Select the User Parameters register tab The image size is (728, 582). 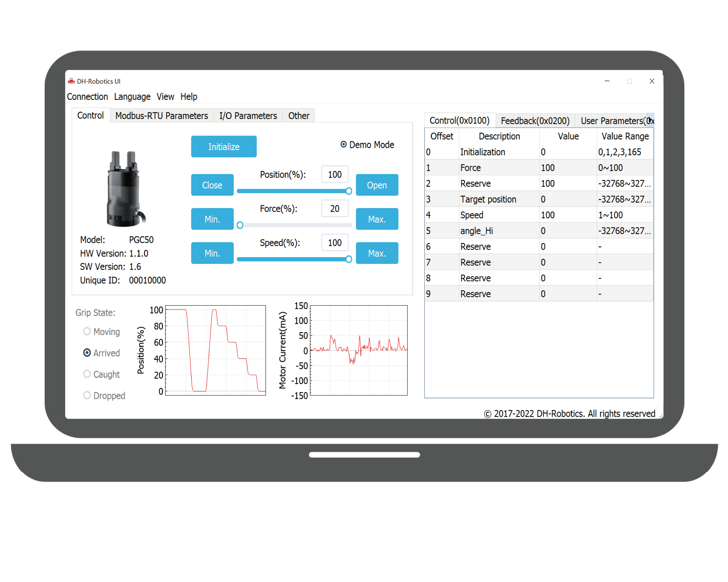[611, 121]
